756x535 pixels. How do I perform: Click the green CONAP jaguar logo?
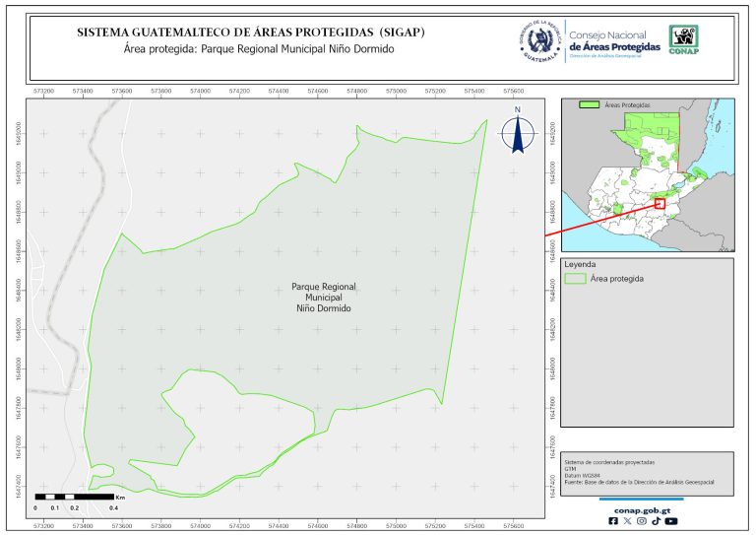click(685, 41)
